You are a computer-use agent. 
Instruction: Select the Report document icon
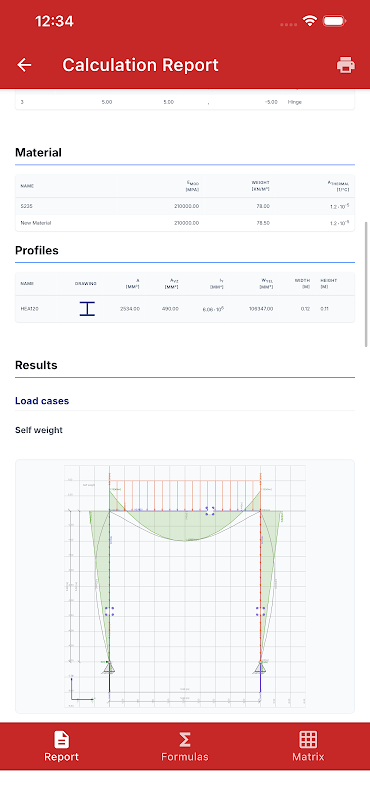click(x=61, y=739)
